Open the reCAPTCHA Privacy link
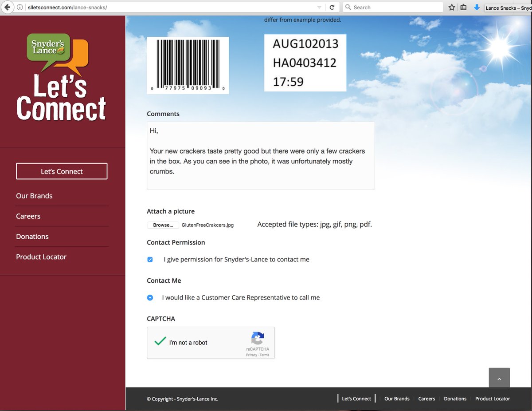Viewport: 532px width, 411px height. click(251, 355)
